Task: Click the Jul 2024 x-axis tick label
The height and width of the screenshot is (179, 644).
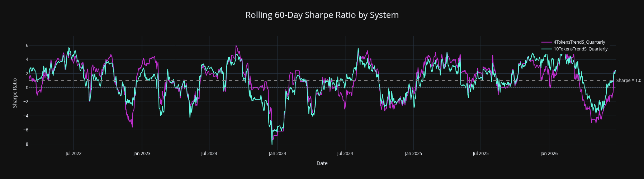Action: tap(345, 154)
